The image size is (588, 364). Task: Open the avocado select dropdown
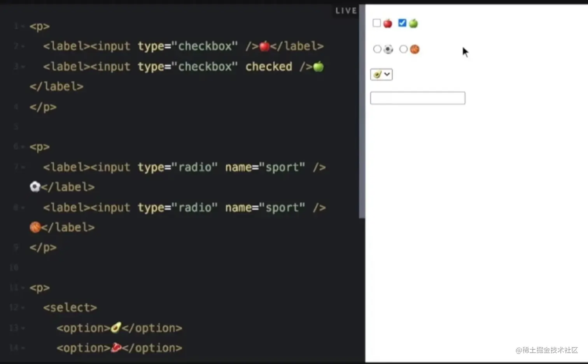[381, 74]
